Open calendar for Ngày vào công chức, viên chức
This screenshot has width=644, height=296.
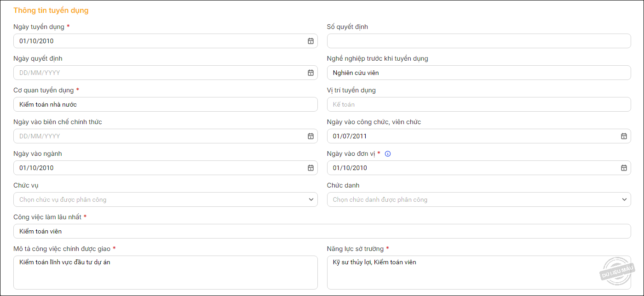pos(624,136)
